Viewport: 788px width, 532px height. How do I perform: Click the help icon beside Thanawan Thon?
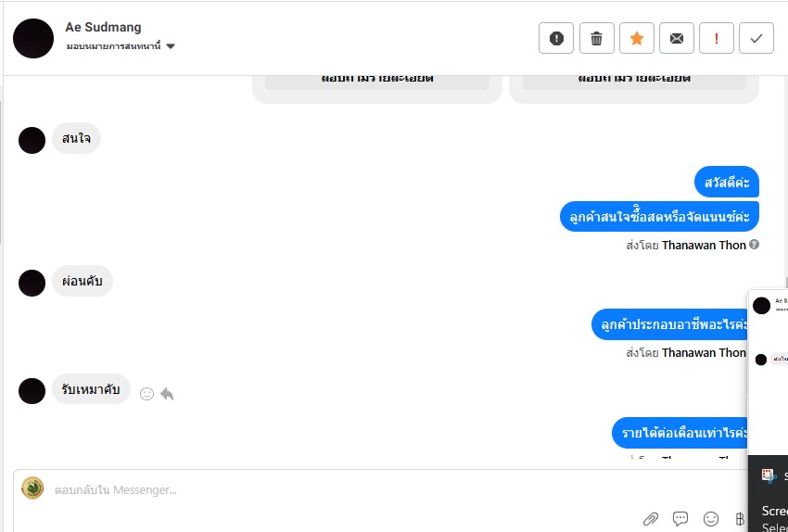click(x=754, y=245)
